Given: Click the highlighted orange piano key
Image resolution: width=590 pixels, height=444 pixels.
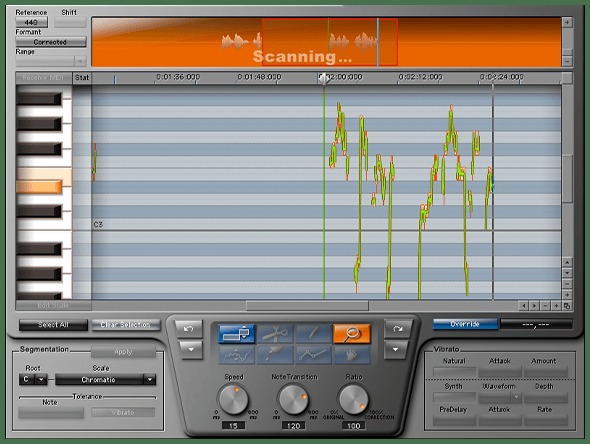Looking at the screenshot, I should click(x=39, y=187).
